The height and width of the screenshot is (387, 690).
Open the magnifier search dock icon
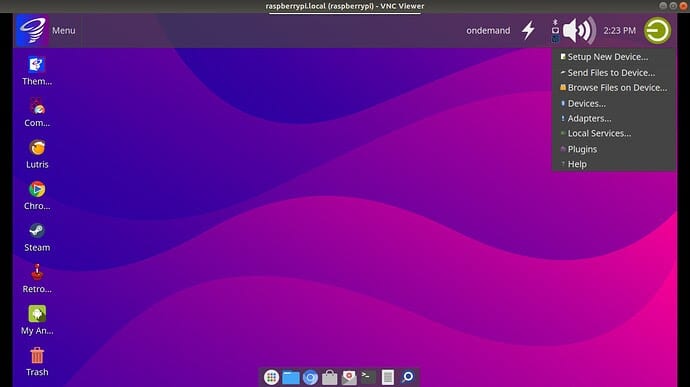pyautogui.click(x=407, y=377)
